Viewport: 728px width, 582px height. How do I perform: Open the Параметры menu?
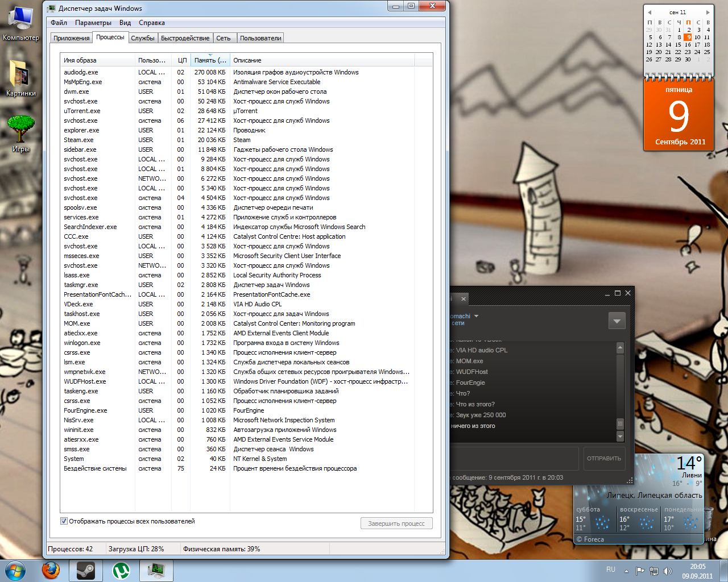click(93, 23)
